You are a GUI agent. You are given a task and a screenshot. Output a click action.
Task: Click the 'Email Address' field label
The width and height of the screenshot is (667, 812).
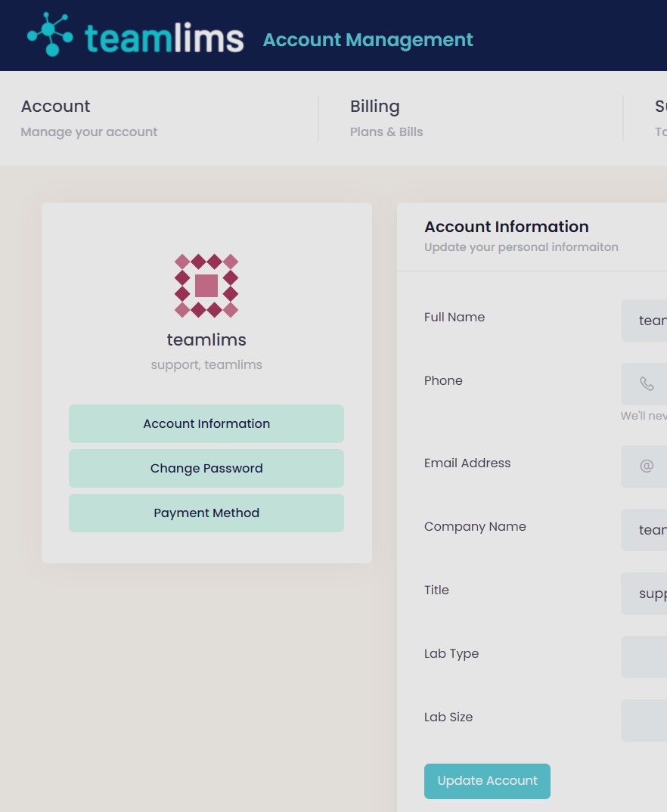[467, 463]
